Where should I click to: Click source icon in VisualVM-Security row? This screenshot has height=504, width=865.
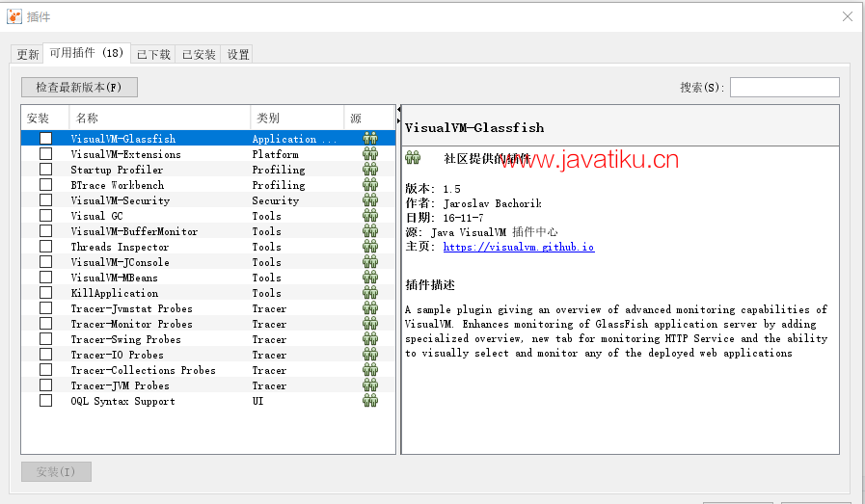[370, 200]
